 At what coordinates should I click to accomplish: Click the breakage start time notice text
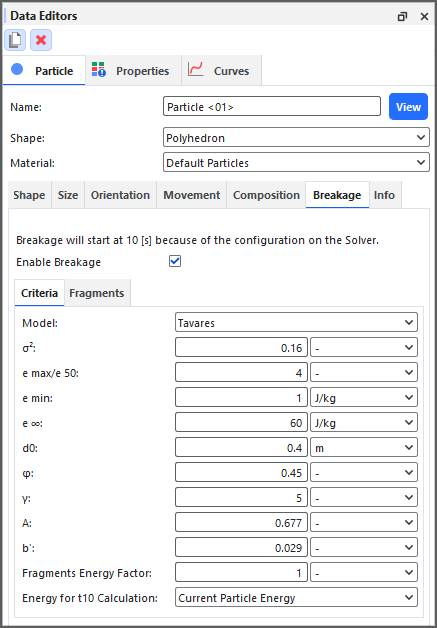tap(197, 240)
